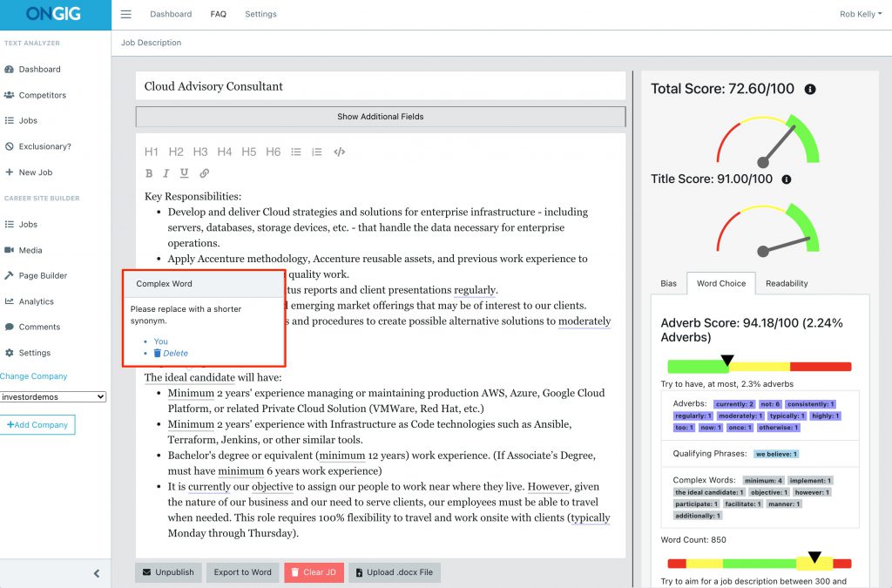This screenshot has width=892, height=588.
Task: Click the 'we believe: 1' qualifying phrase tag
Action: point(776,455)
